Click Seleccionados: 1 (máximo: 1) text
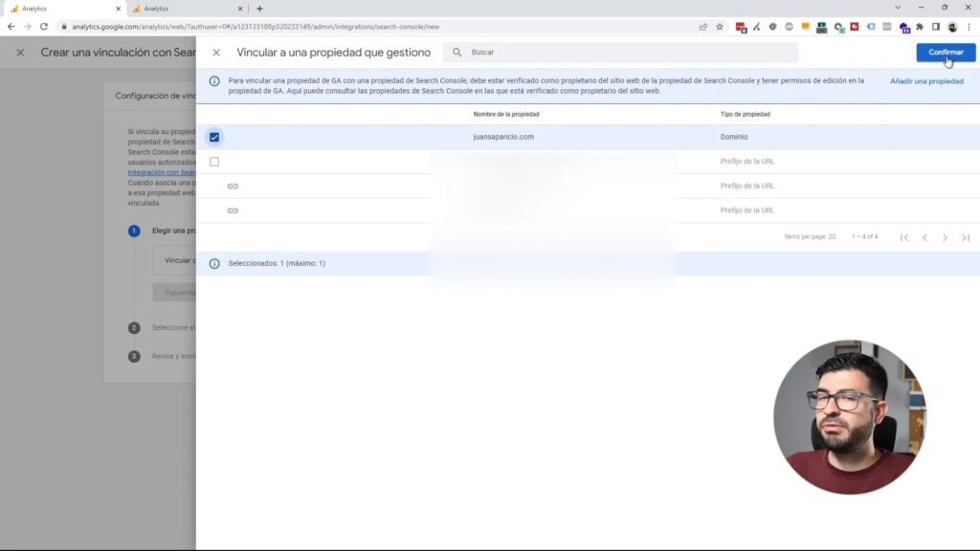 click(x=277, y=264)
